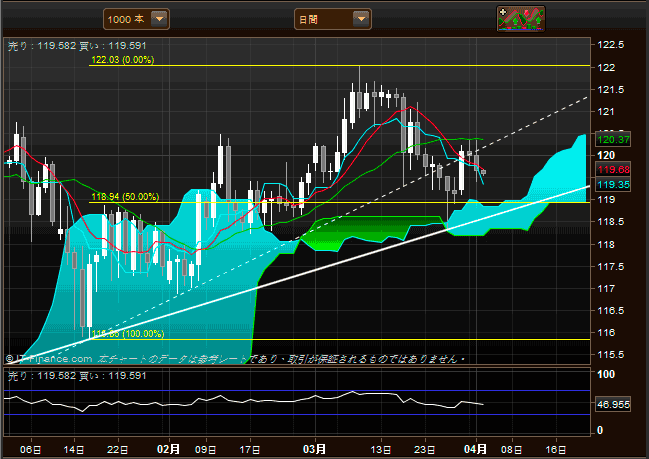Click the cyan 119.35 price tag

tap(613, 185)
